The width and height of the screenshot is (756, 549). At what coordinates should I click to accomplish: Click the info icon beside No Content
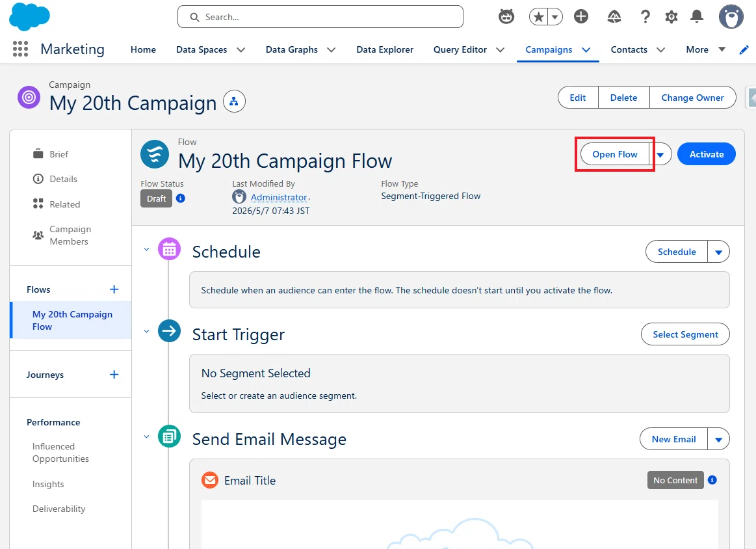[x=712, y=480]
